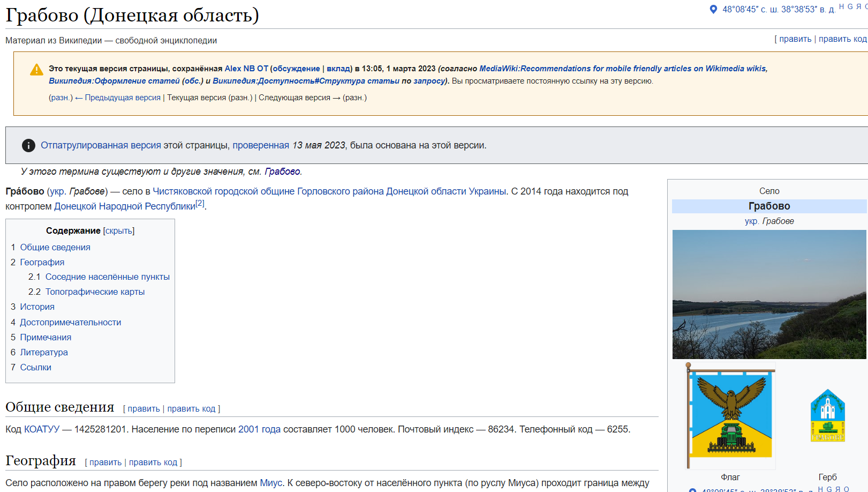Jump to Ссылки in contents
The height and width of the screenshot is (492, 868).
pos(36,367)
